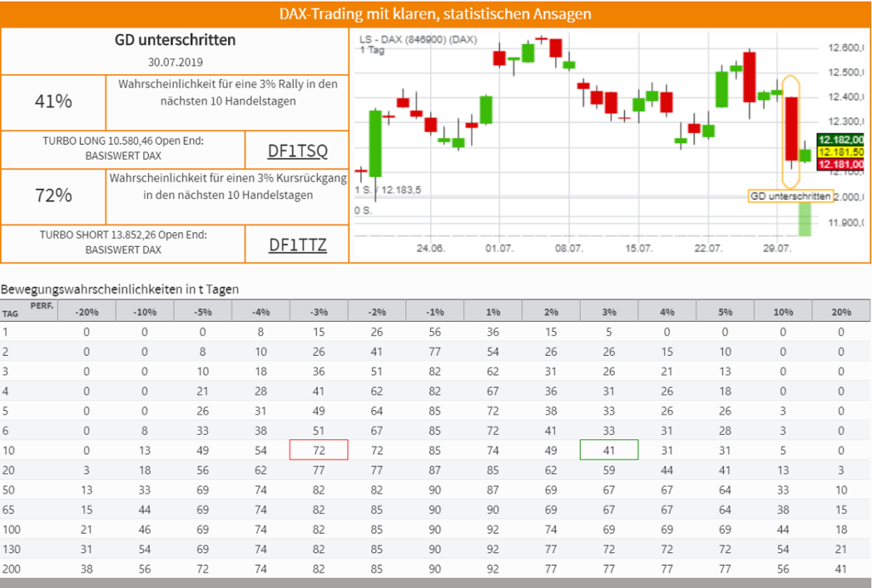Click the row label 200 in TAG column
The height and width of the screenshot is (588, 872).
[12, 569]
